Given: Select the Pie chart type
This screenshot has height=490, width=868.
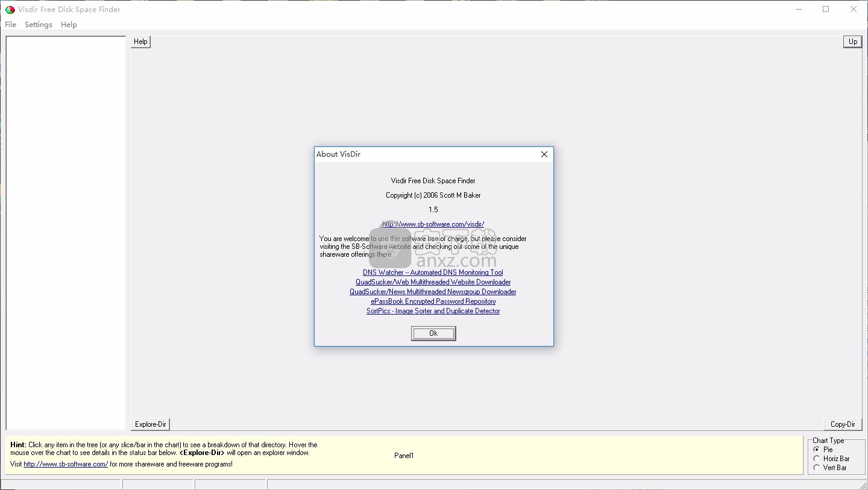Looking at the screenshot, I should (x=823, y=450).
